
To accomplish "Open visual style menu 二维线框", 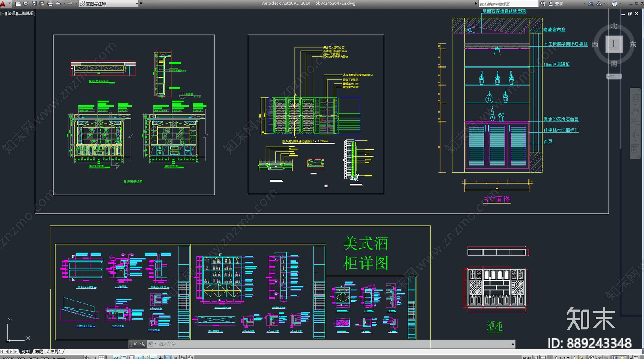I will pyautogui.click(x=27, y=13).
